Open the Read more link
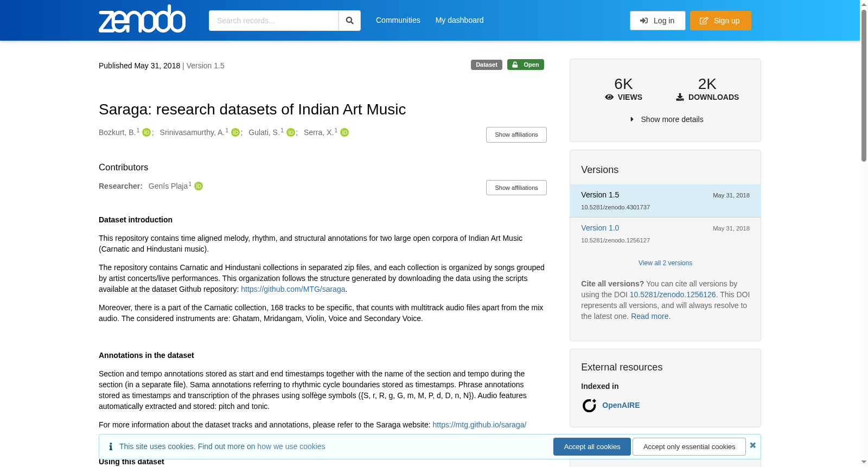868x467 pixels. tap(649, 316)
